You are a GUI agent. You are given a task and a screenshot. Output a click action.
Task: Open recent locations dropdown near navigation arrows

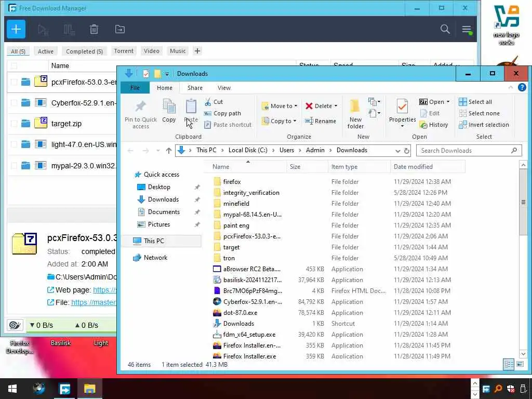tap(158, 151)
